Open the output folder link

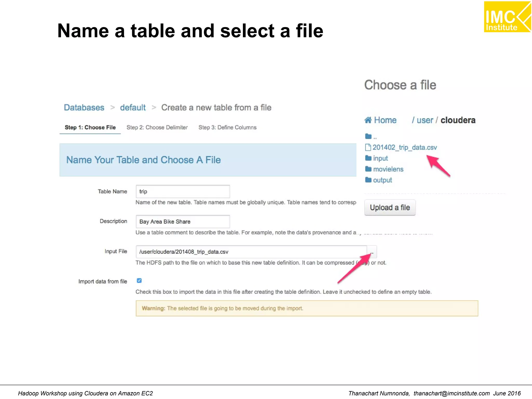tap(382, 180)
